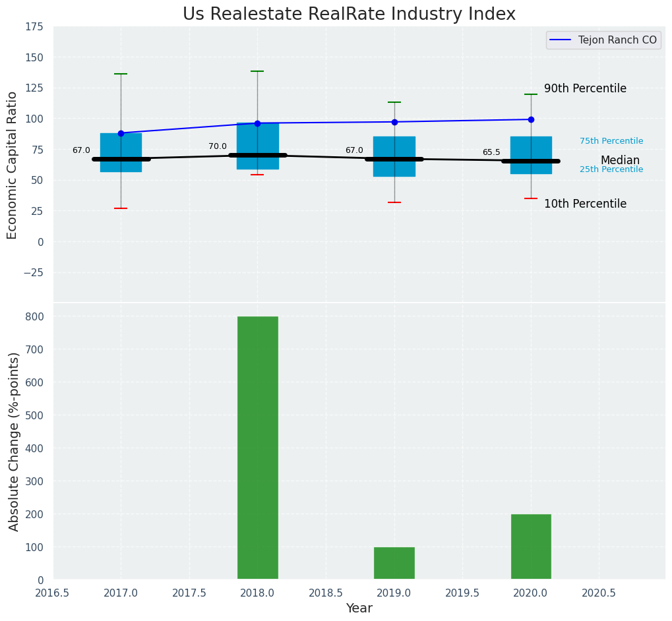Click the Tejon Ranch CO legend entry
Viewport: 672px width, 621px height.
tap(617, 40)
